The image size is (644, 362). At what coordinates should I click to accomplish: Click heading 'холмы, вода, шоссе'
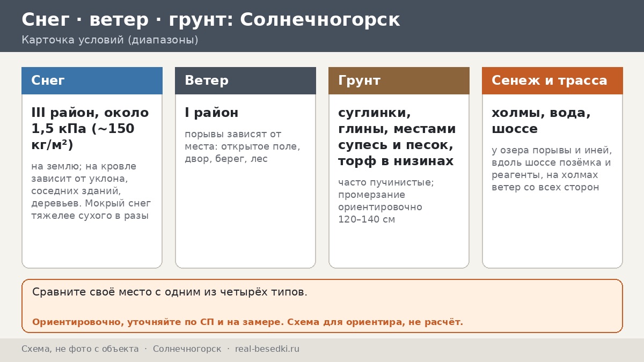(x=541, y=121)
